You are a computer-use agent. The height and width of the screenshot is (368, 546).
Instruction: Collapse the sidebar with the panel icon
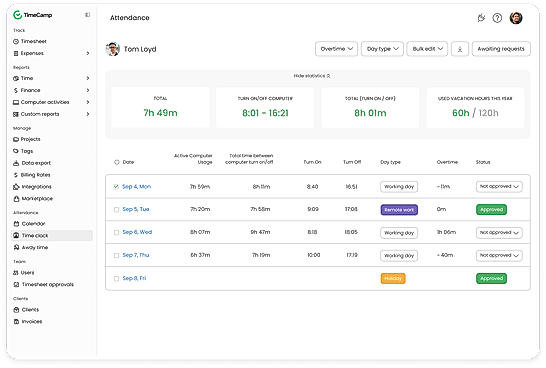87,15
